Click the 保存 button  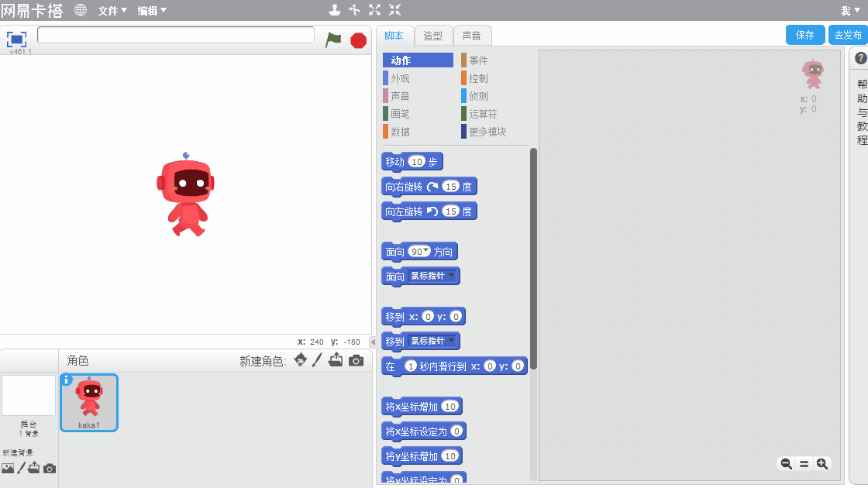pyautogui.click(x=805, y=35)
